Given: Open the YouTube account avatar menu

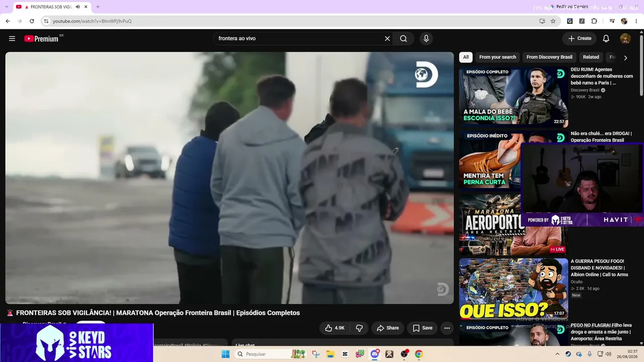Looking at the screenshot, I should click(x=625, y=39).
